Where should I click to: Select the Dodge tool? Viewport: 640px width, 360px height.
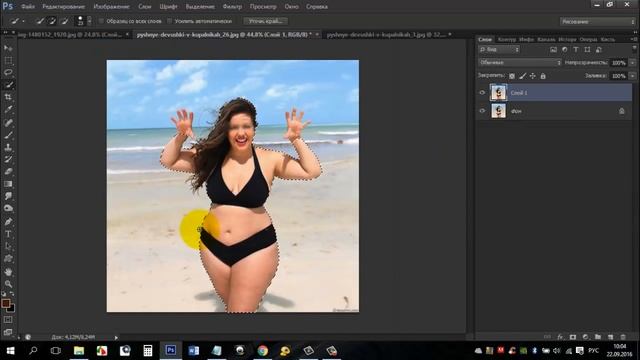click(x=8, y=209)
